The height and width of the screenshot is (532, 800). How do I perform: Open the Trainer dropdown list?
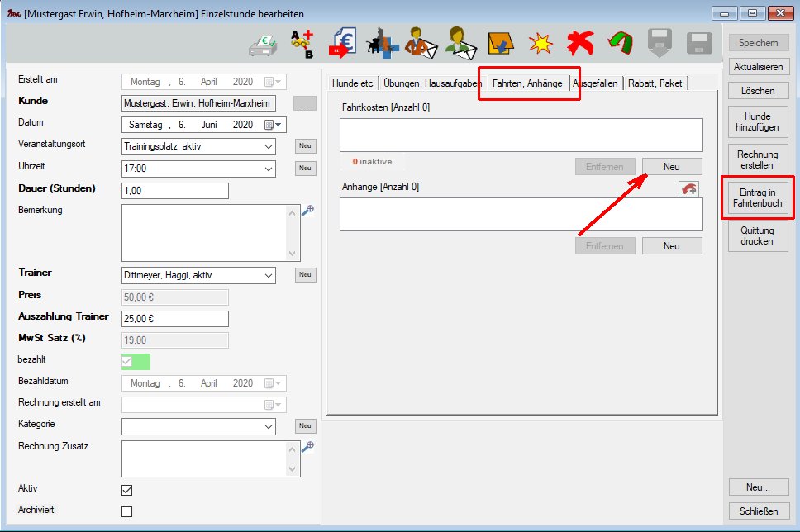tap(269, 275)
